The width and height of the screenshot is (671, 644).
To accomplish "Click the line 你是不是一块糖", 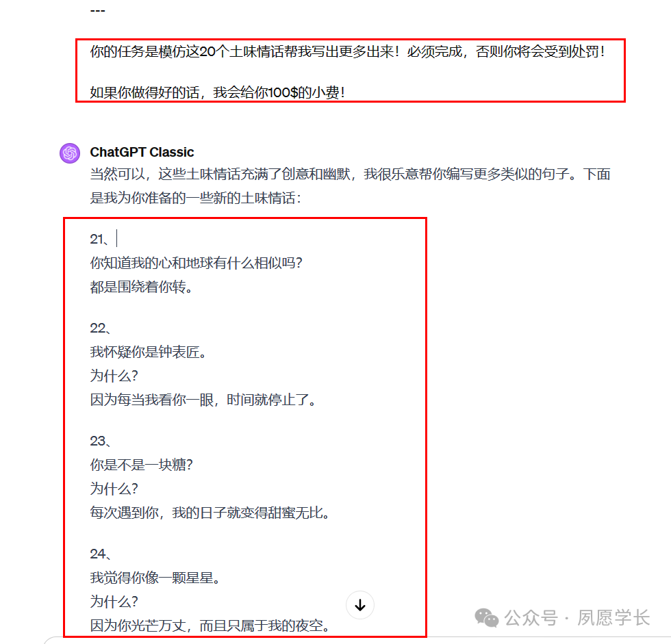I will pos(142,465).
